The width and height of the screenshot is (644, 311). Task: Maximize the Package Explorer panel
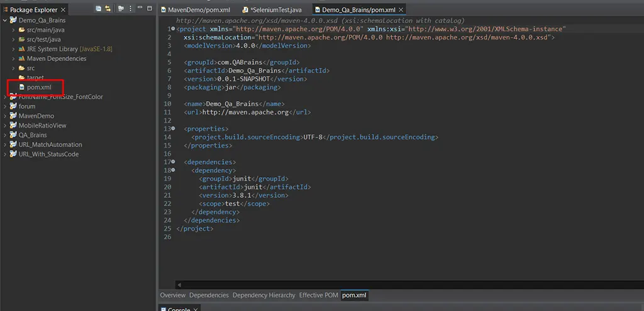point(150,9)
